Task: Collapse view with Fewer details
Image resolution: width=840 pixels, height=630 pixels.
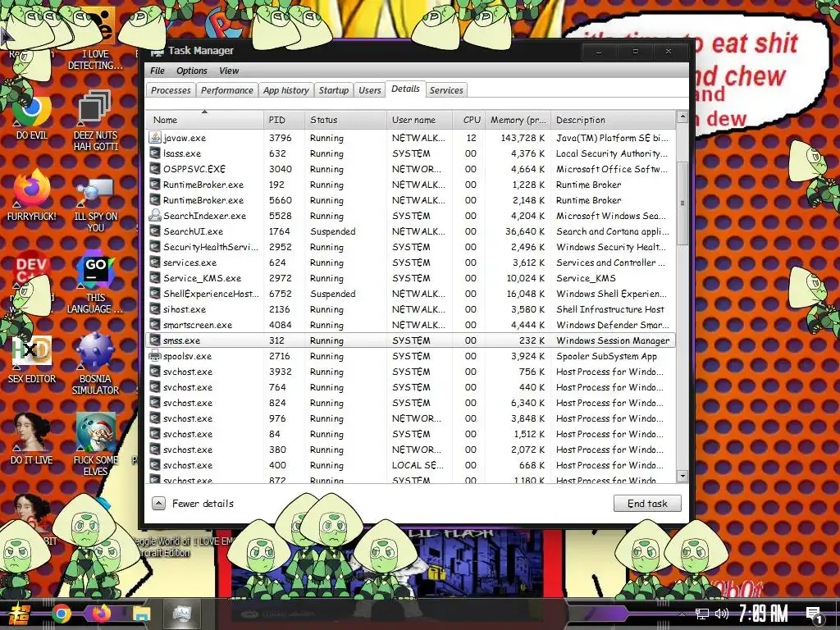Action: [x=194, y=504]
